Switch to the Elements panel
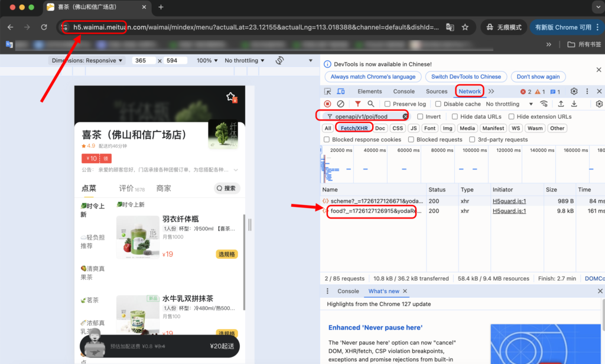The width and height of the screenshot is (605, 364). [370, 92]
